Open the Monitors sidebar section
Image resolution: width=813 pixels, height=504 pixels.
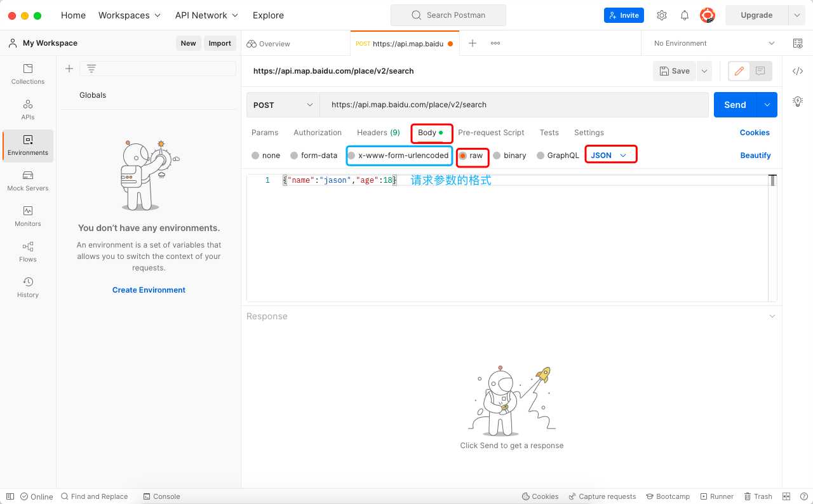[28, 216]
